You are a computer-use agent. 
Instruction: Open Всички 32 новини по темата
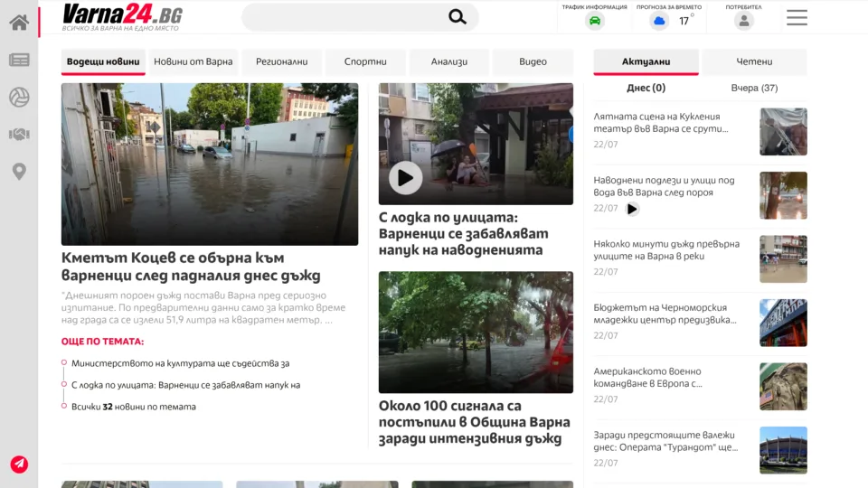(134, 407)
